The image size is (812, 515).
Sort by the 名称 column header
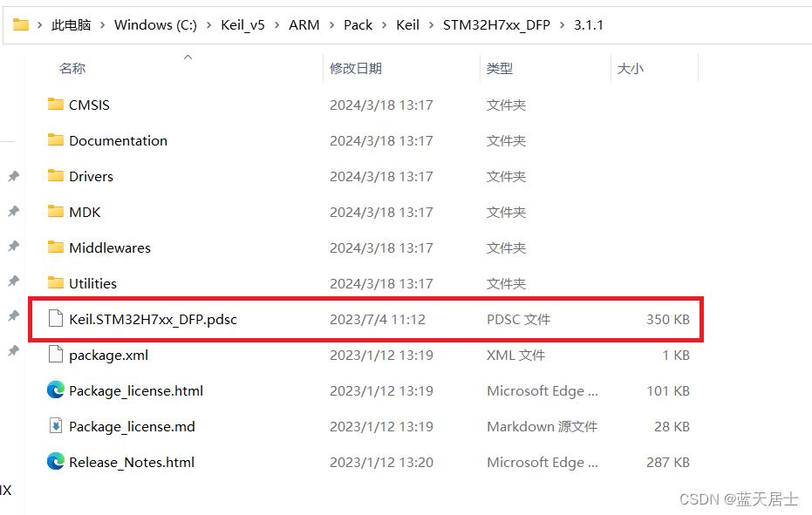tap(72, 68)
